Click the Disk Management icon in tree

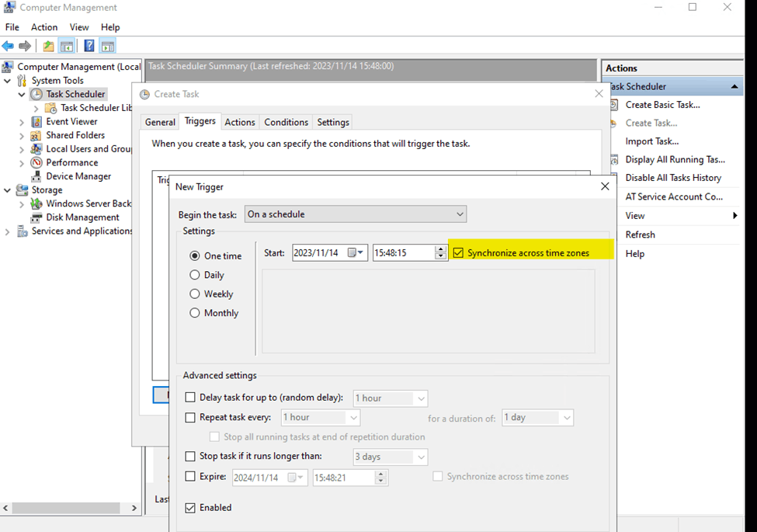click(x=36, y=217)
